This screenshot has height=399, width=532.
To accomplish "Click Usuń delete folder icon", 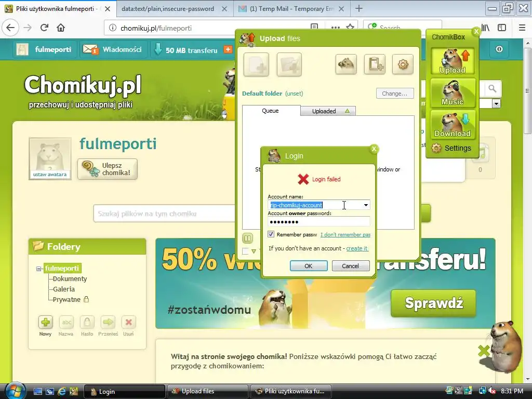I will 129,322.
